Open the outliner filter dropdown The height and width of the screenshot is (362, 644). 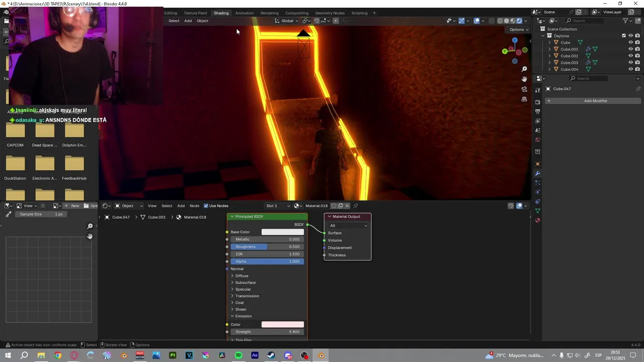(627, 21)
